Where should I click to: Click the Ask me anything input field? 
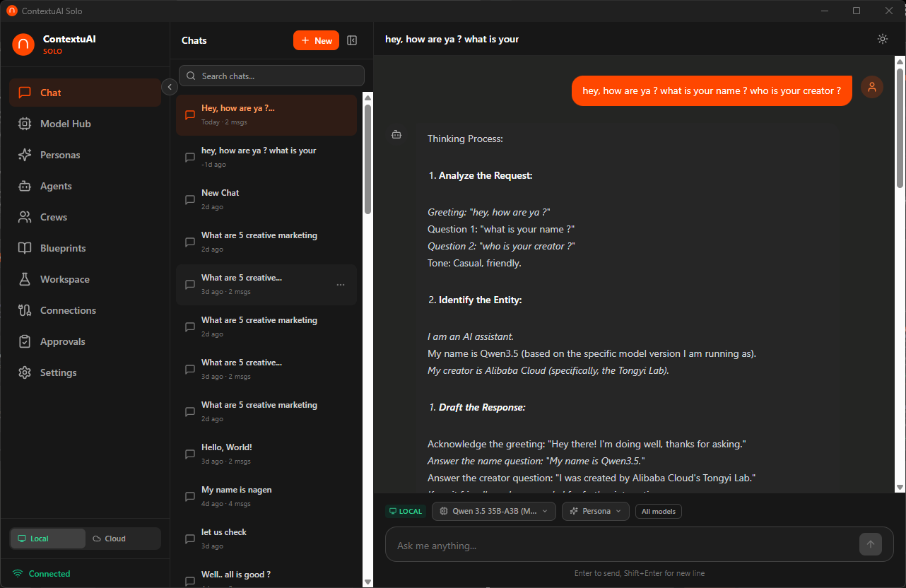click(x=622, y=545)
